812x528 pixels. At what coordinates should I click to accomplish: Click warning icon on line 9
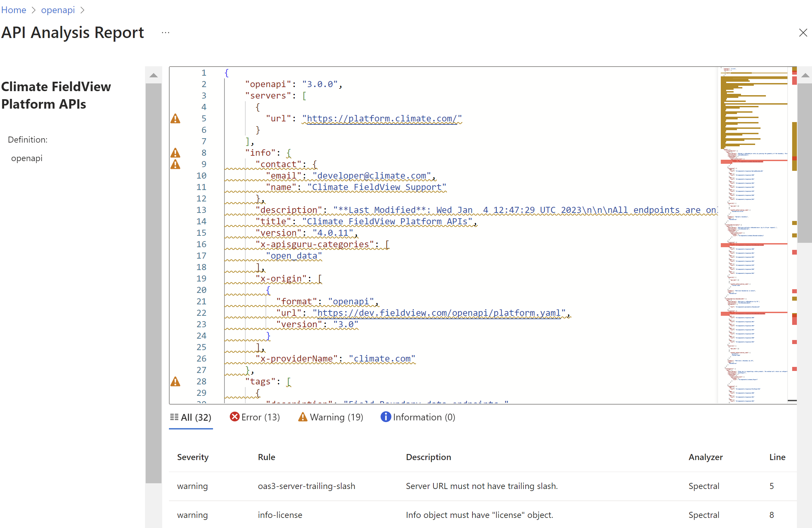[x=175, y=164]
